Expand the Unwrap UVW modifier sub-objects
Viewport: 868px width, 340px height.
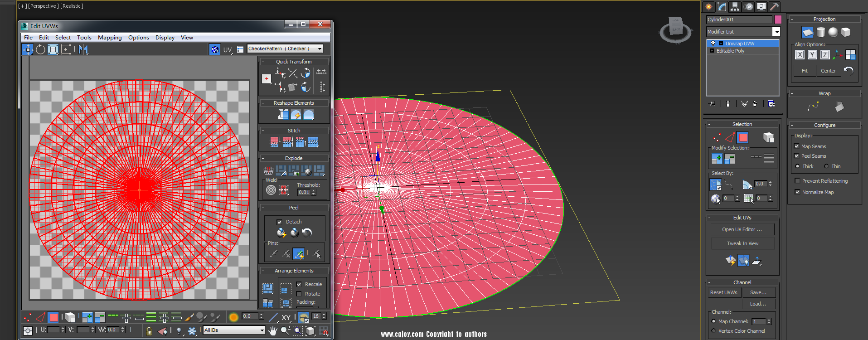(721, 44)
